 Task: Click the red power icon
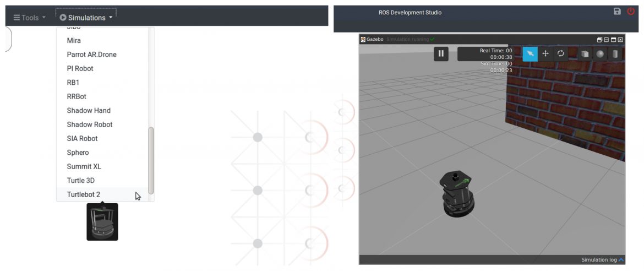pyautogui.click(x=631, y=12)
